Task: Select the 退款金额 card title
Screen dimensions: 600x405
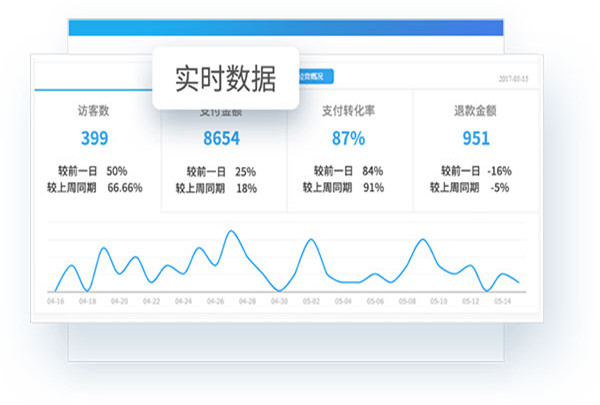Action: click(475, 111)
